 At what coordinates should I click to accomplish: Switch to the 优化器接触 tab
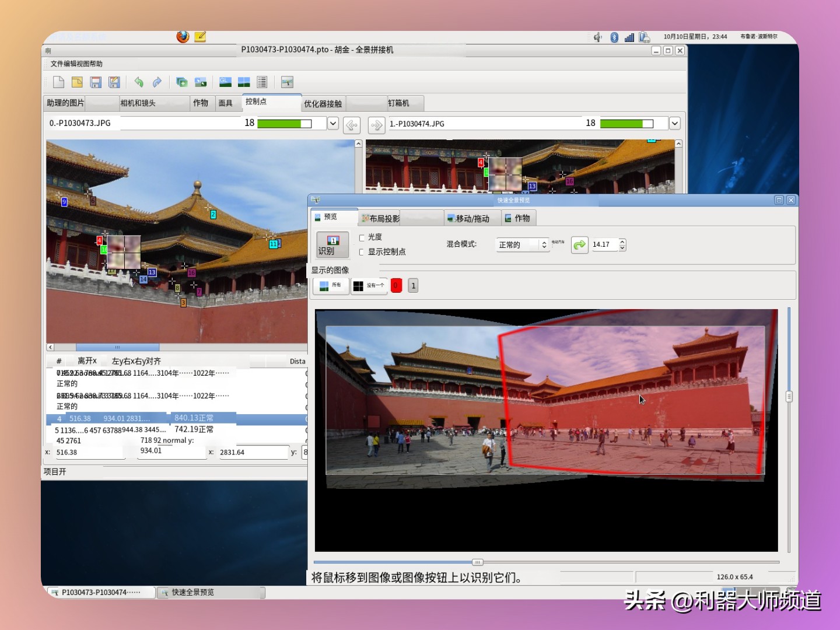click(x=323, y=104)
